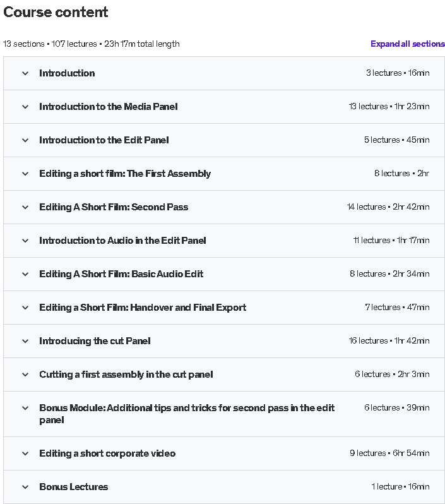Select 'Editing a short corporate video' title

pyautogui.click(x=107, y=453)
